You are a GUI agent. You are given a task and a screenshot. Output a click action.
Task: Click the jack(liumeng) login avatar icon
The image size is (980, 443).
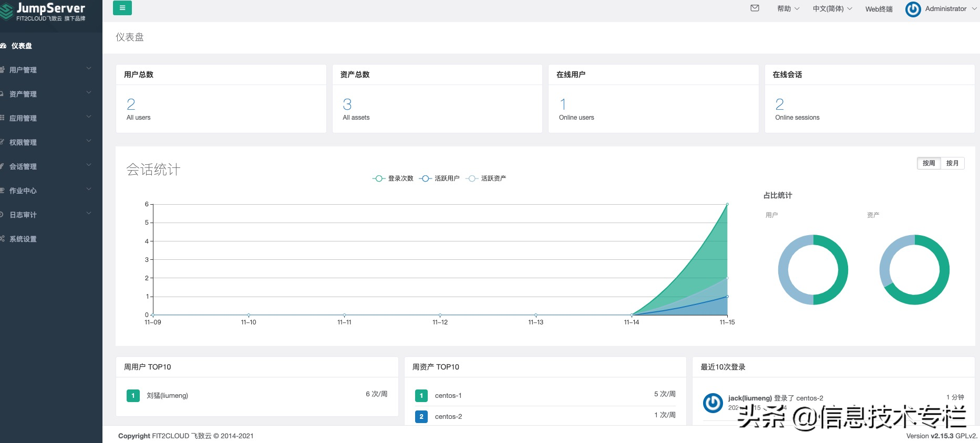point(713,403)
